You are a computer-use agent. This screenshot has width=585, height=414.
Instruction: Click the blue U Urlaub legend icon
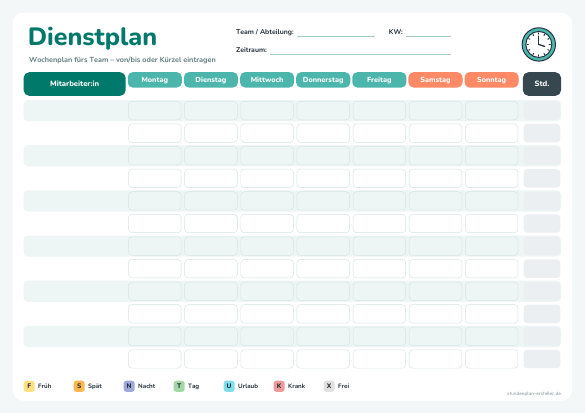click(x=229, y=386)
